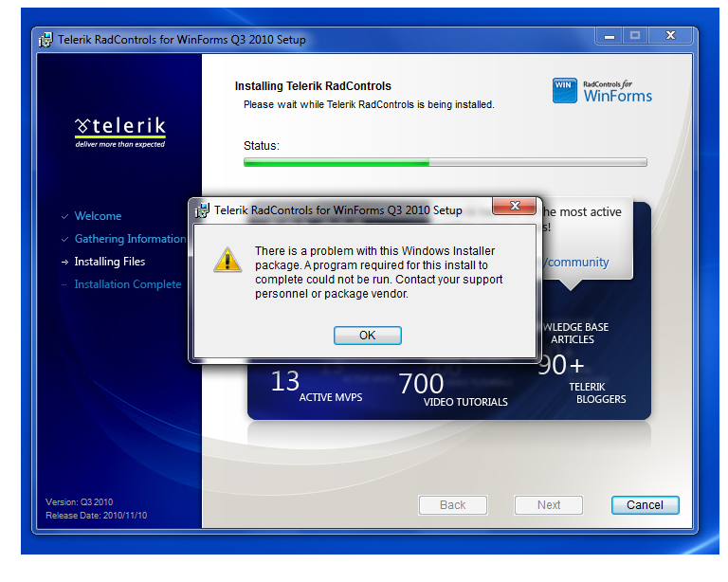
Task: Click the warning triangle icon in dialog
Action: click(227, 260)
